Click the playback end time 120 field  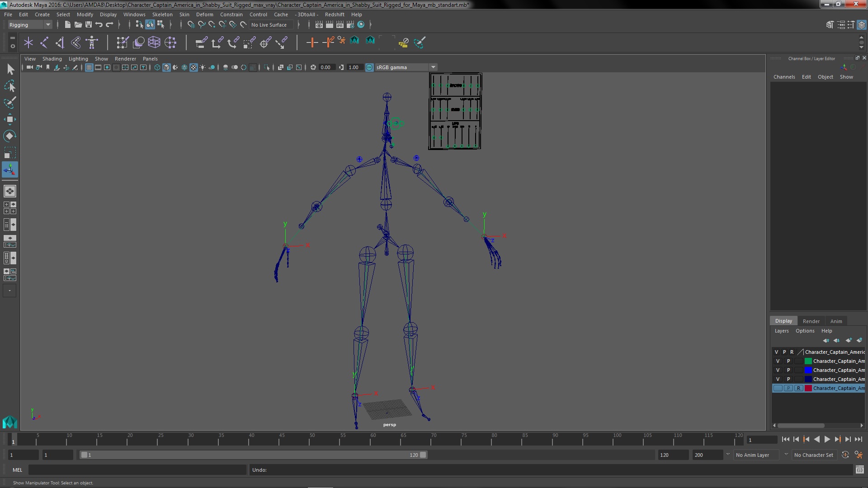coord(673,455)
